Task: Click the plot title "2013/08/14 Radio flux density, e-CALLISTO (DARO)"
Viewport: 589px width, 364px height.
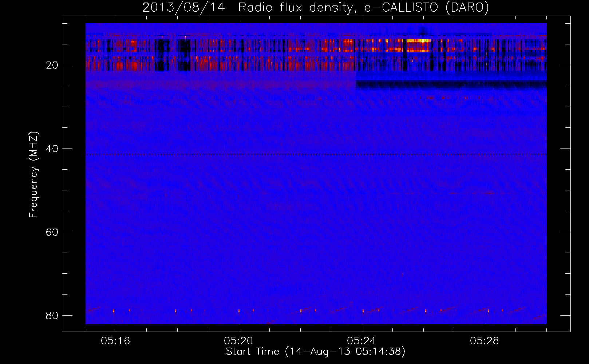Action: (x=316, y=7)
